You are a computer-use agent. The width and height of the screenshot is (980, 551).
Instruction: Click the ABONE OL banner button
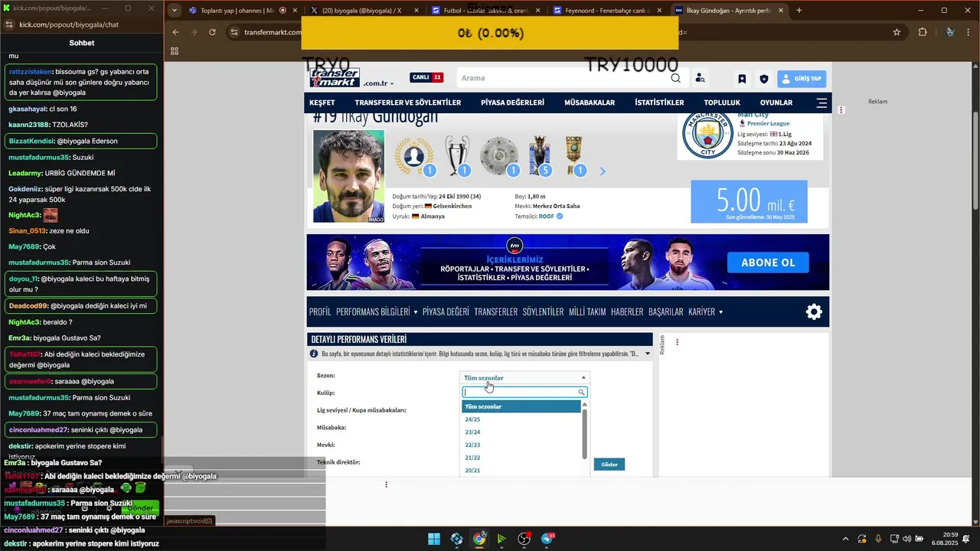tap(768, 262)
